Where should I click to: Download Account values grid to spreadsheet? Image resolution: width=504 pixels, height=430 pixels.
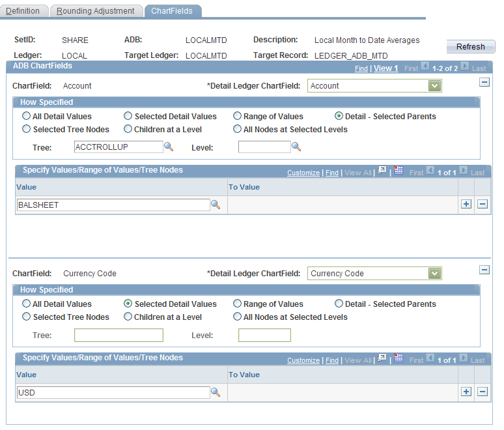click(399, 170)
